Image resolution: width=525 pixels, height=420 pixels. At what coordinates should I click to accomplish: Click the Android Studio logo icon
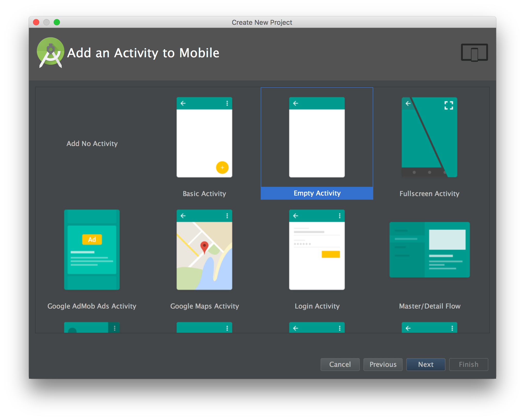point(51,53)
